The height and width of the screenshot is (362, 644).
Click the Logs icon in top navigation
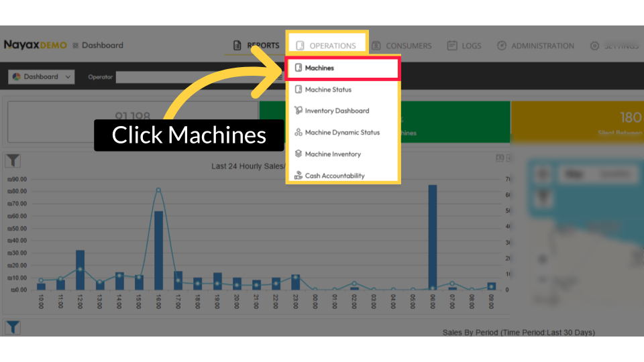(x=452, y=46)
